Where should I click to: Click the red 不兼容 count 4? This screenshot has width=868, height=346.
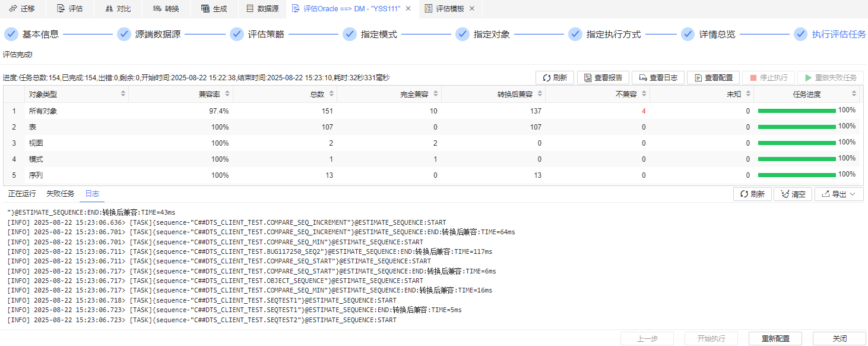coord(644,111)
